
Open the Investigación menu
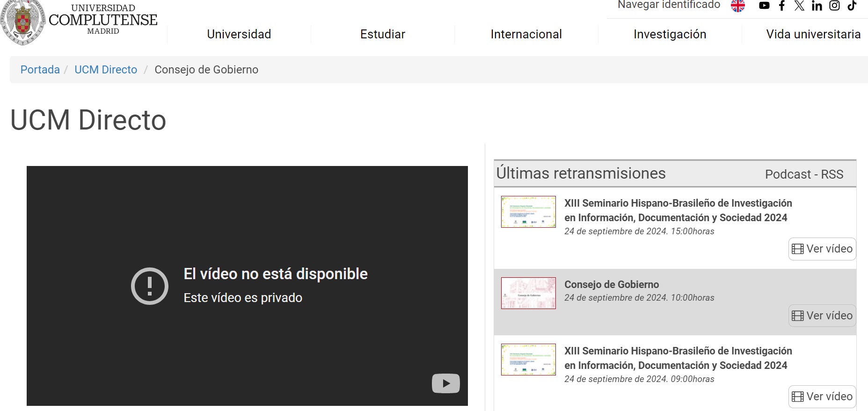670,34
